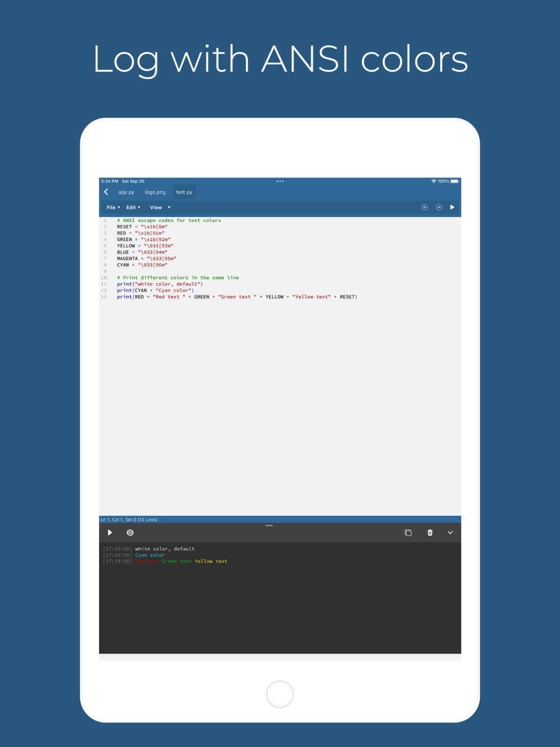The height and width of the screenshot is (747, 560).
Task: Tap the three-dot multitasking indicator at top
Action: pyautogui.click(x=280, y=181)
